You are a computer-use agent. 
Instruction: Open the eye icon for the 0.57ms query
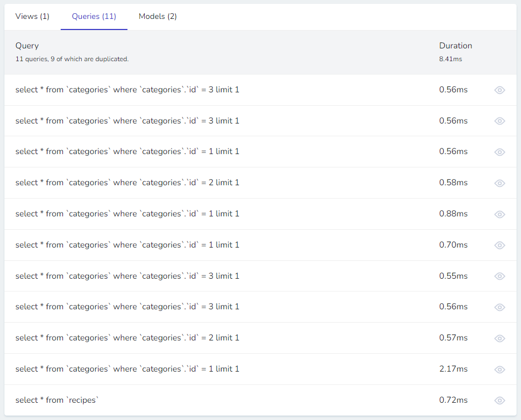pos(499,338)
